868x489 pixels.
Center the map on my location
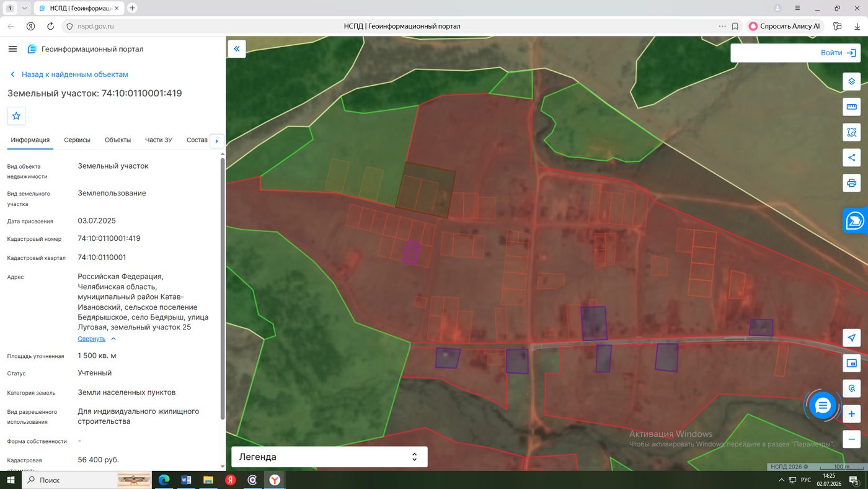[852, 338]
